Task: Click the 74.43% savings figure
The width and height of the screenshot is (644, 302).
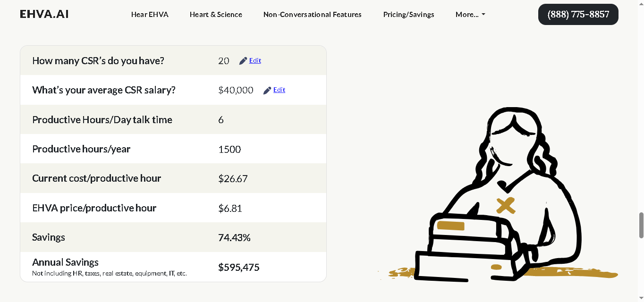Action: (x=234, y=238)
